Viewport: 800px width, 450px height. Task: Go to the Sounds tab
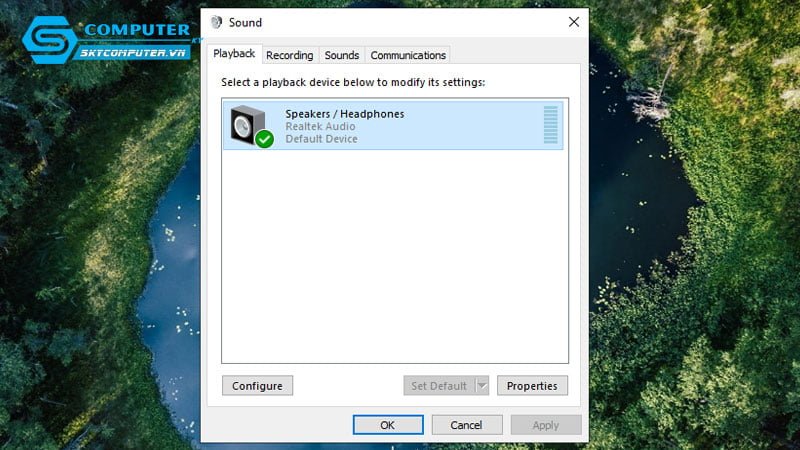pyautogui.click(x=342, y=55)
